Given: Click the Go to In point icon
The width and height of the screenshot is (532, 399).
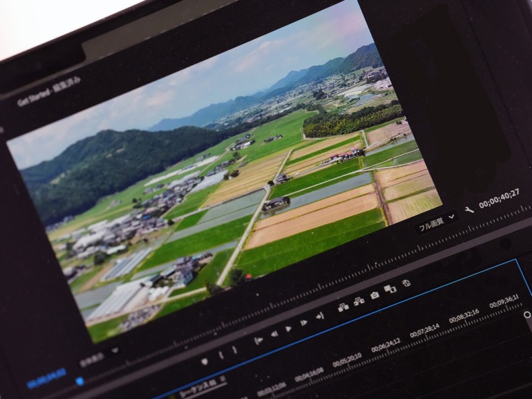Looking at the screenshot, I should (x=258, y=339).
